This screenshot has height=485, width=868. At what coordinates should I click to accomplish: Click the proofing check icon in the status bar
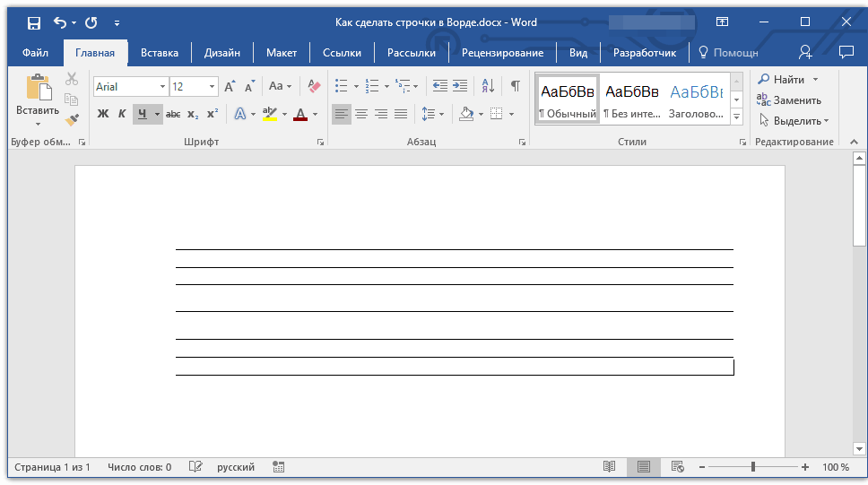coord(195,467)
